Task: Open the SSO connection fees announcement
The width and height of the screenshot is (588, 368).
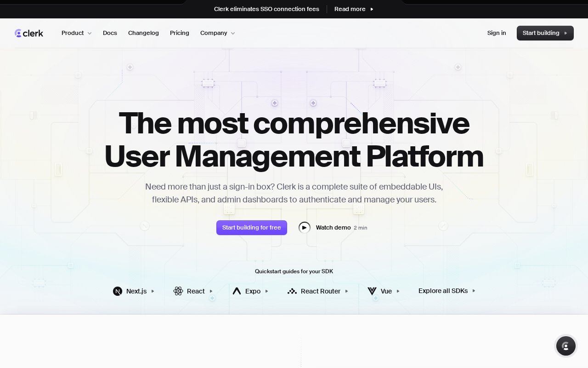Action: tap(266, 9)
